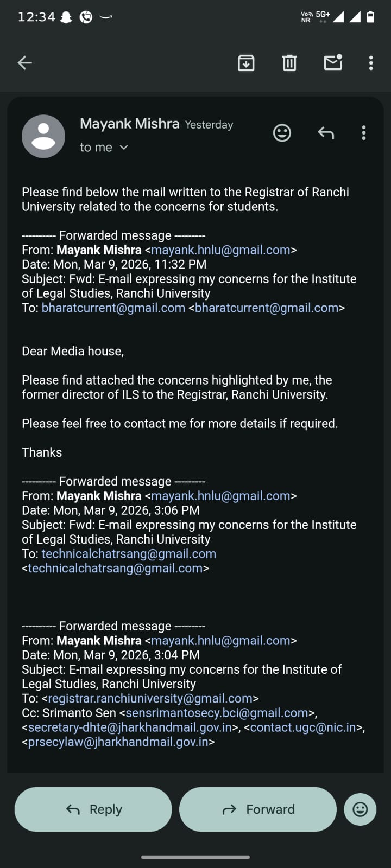Archive this email
This screenshot has width=391, height=868.
(x=246, y=63)
